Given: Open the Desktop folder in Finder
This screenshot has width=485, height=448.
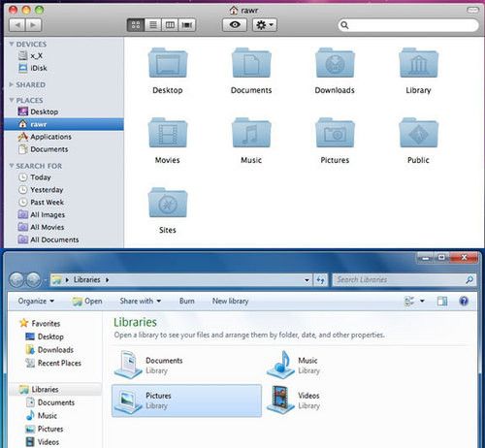Looking at the screenshot, I should coord(168,63).
